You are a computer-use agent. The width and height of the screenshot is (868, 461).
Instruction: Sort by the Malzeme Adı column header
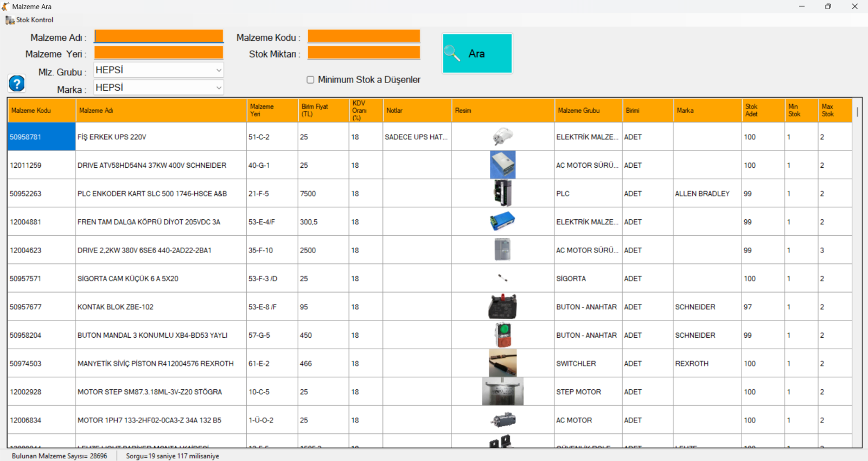(161, 110)
